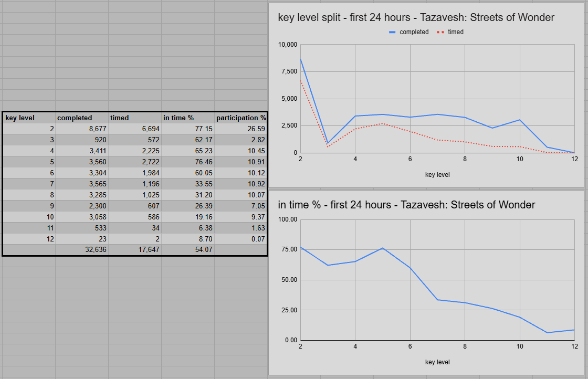This screenshot has width=588, height=379.
Task: Click in time value 65.23
Action: click(x=188, y=151)
